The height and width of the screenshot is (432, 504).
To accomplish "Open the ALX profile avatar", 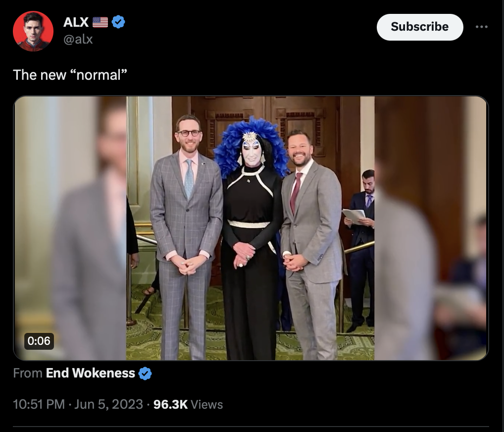I will [x=33, y=31].
